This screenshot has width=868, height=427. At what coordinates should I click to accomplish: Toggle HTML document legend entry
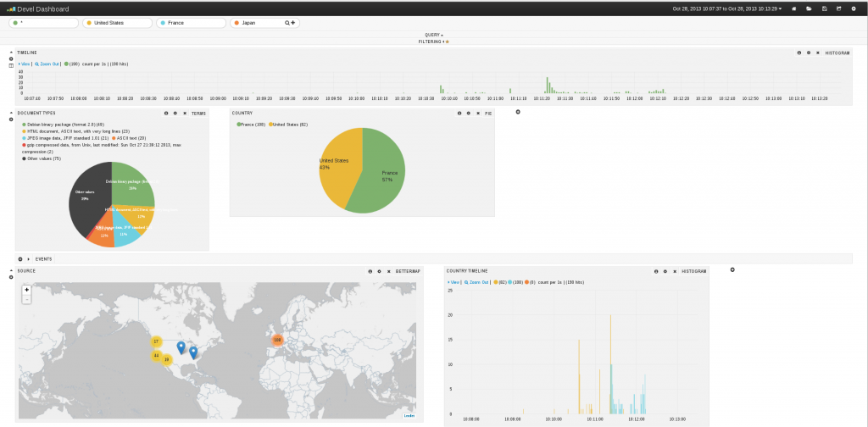pos(75,131)
